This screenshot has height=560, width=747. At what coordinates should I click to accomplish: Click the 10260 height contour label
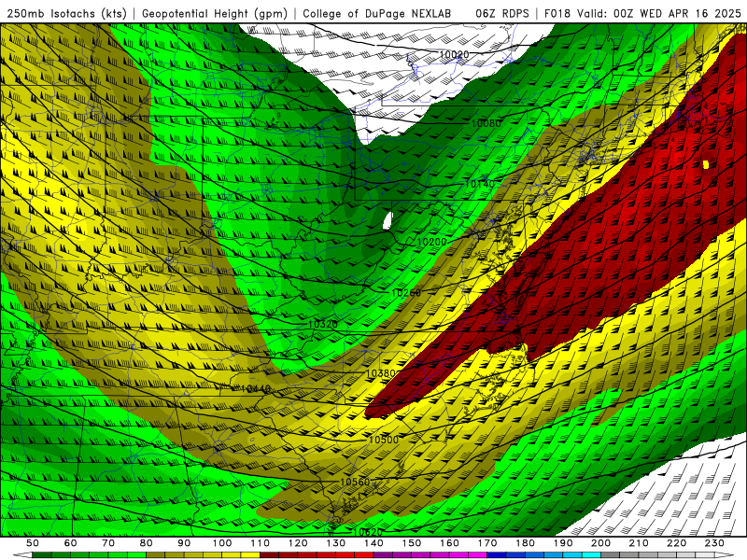(x=406, y=293)
